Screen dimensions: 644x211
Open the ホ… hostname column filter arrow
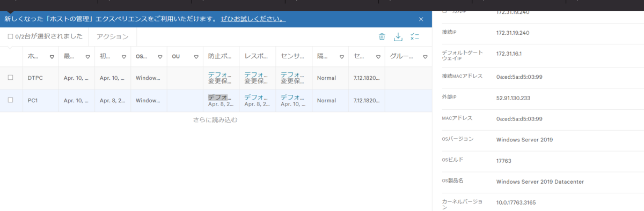pyautogui.click(x=52, y=57)
